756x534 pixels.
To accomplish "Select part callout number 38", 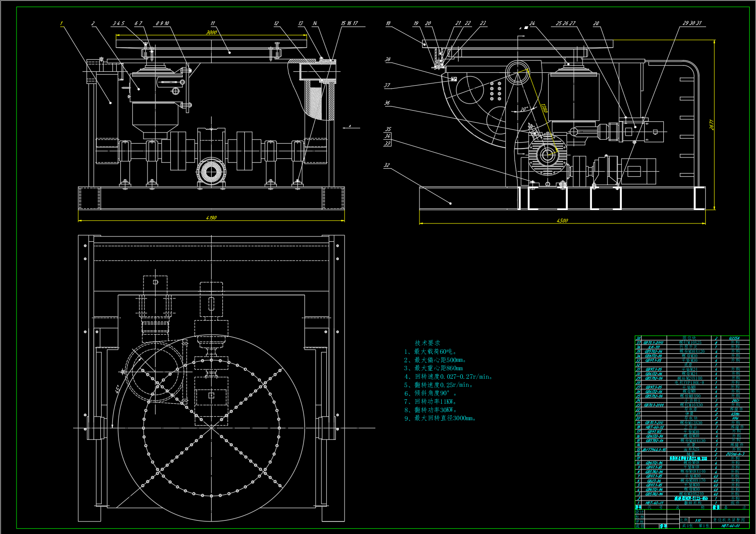I will (388, 59).
